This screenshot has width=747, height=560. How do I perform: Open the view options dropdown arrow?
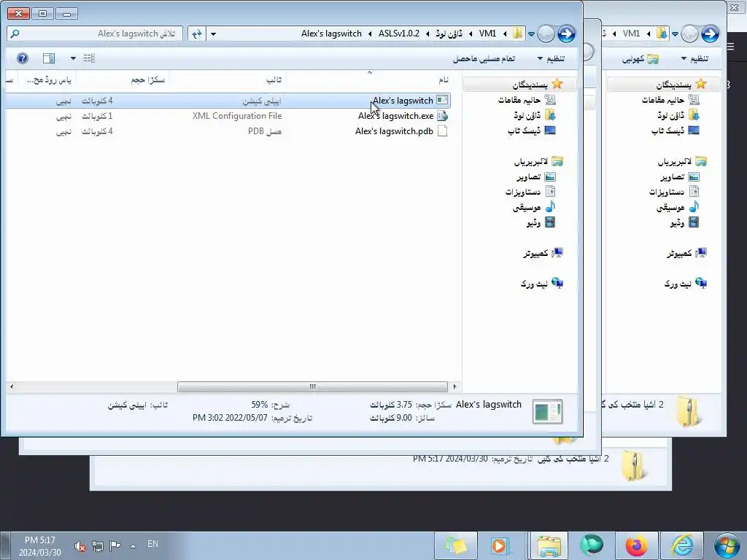(73, 58)
